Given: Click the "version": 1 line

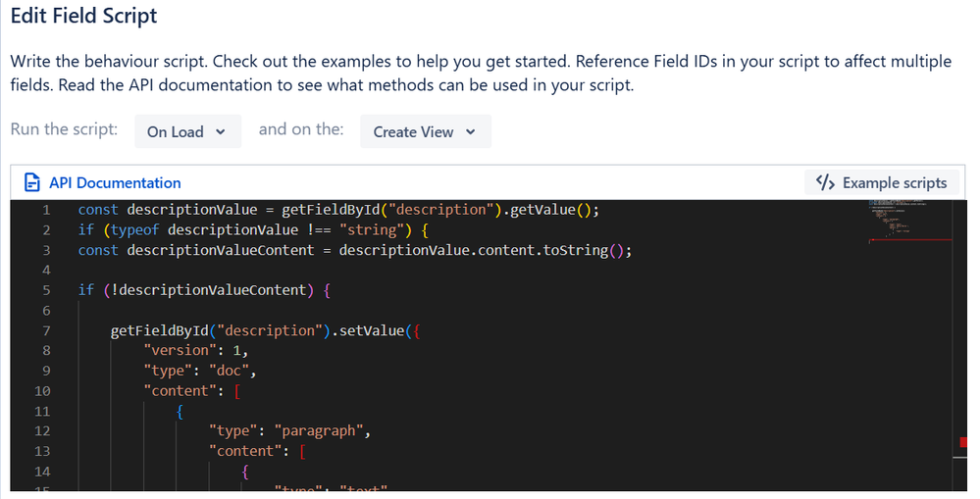Looking at the screenshot, I should [x=196, y=350].
